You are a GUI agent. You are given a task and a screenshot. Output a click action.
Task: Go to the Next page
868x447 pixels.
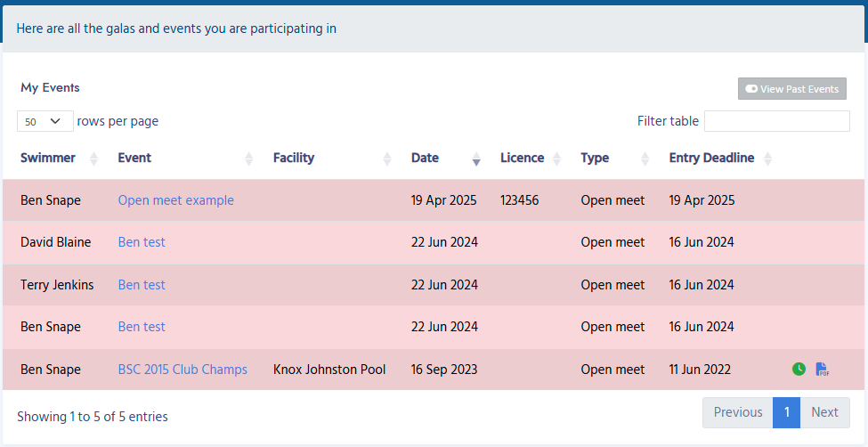[x=824, y=412]
